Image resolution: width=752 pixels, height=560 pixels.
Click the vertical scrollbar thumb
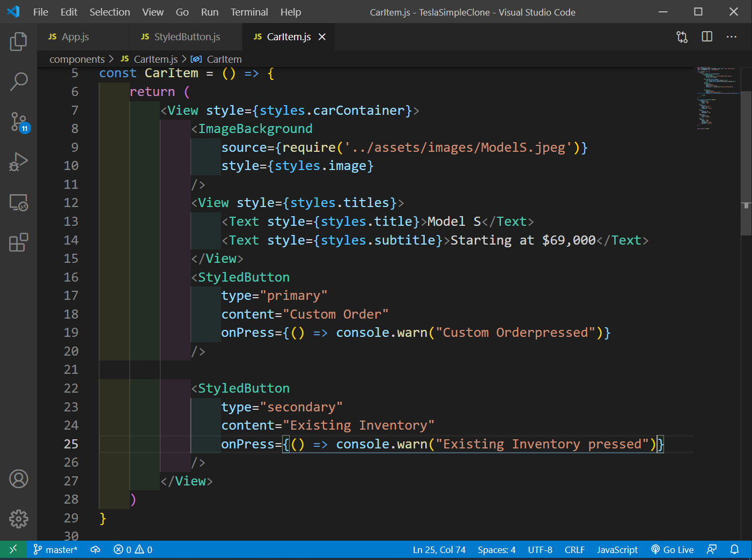point(746,163)
